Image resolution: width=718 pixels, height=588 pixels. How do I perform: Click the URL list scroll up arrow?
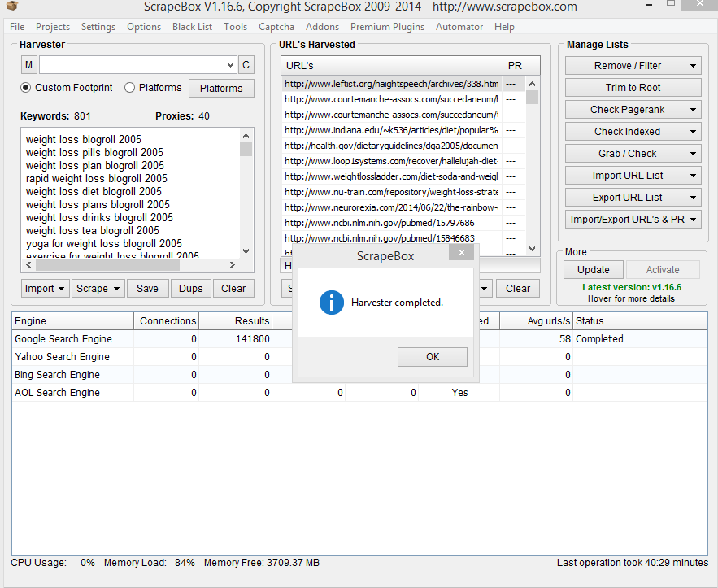click(532, 84)
